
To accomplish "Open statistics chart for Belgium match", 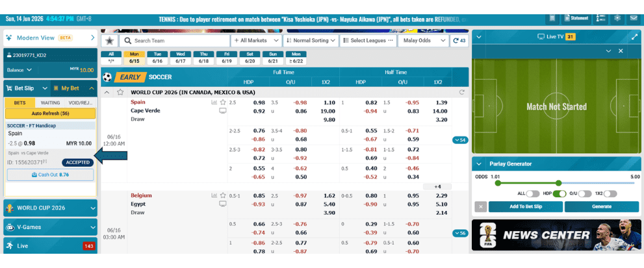I will tap(214, 195).
